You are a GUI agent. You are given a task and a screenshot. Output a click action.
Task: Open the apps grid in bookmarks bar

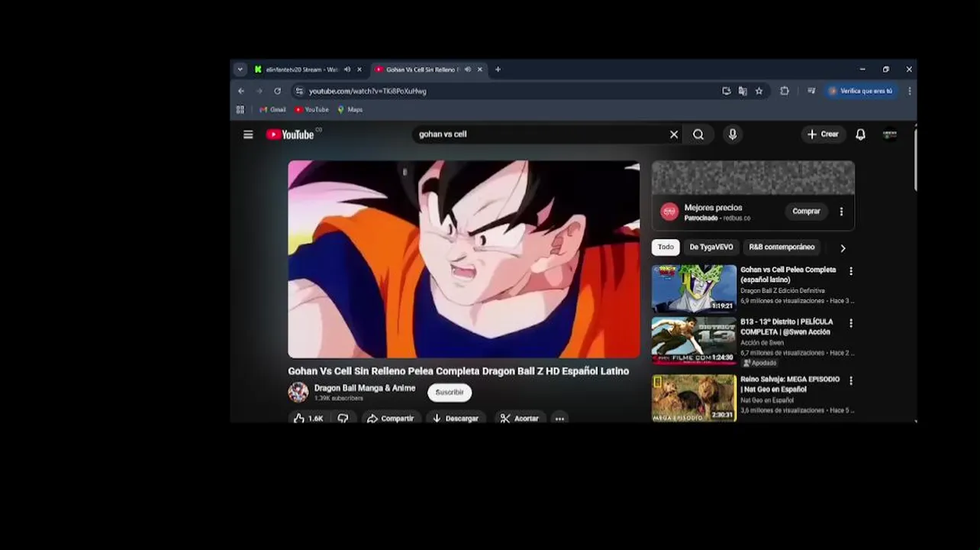tap(240, 110)
